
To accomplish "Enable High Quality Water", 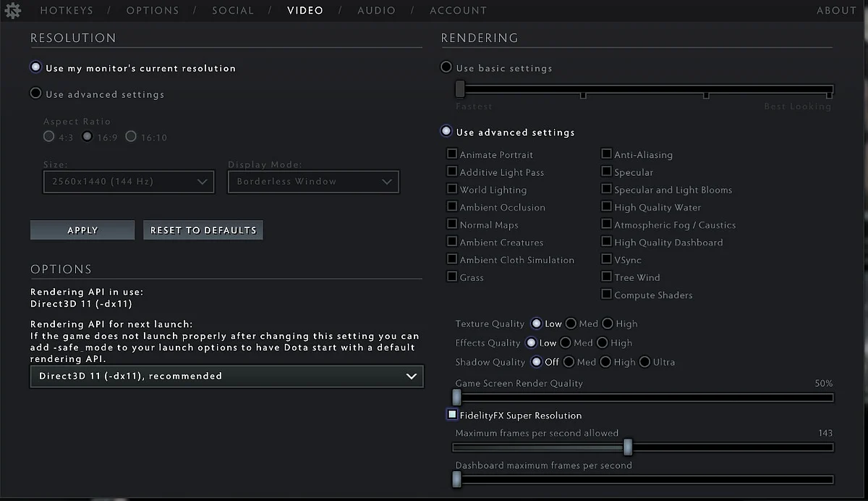I will [607, 206].
